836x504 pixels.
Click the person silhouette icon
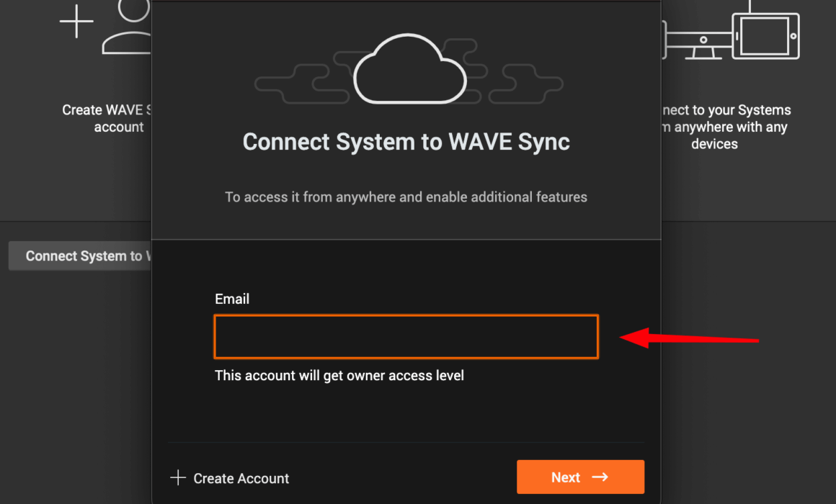[x=127, y=27]
